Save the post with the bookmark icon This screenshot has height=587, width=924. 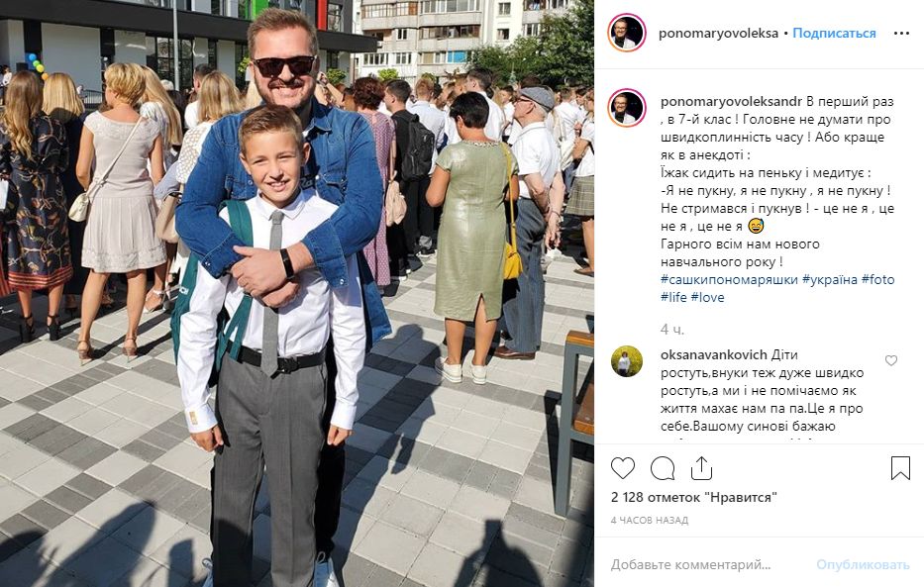(900, 468)
